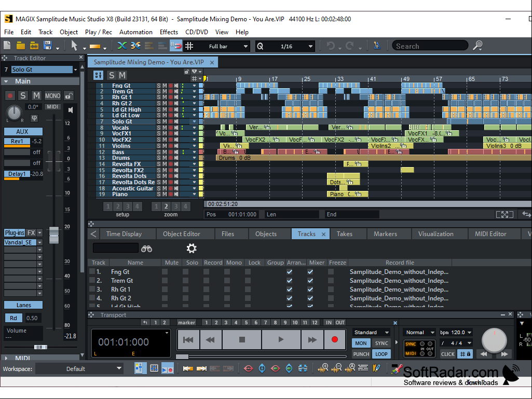Switch to the Object Editor tab
The width and height of the screenshot is (532, 399).
(x=182, y=234)
